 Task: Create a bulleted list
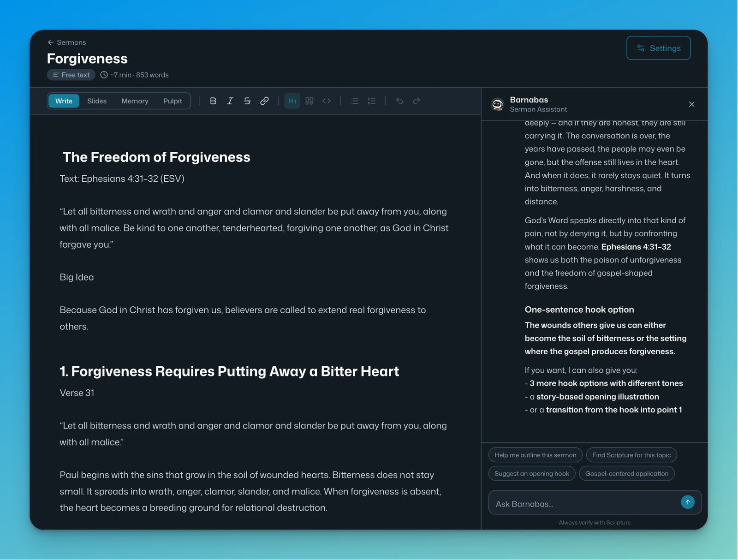tap(354, 101)
